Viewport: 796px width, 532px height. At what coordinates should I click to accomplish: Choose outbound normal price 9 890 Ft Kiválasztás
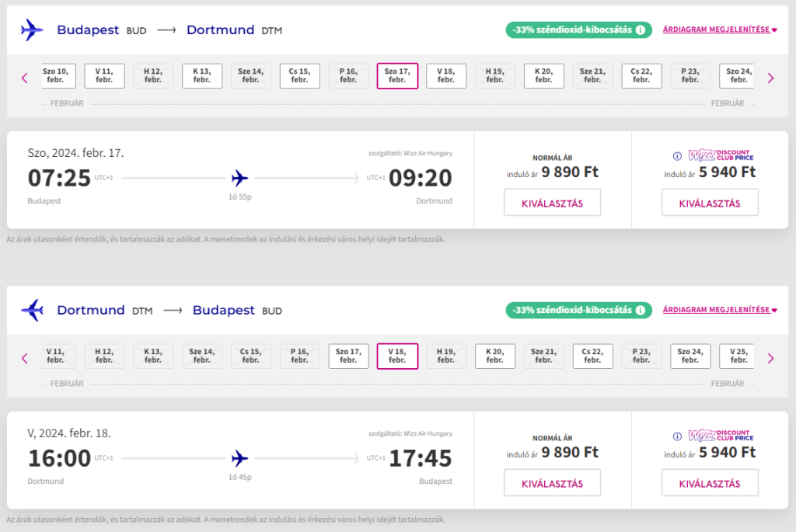[x=552, y=203]
